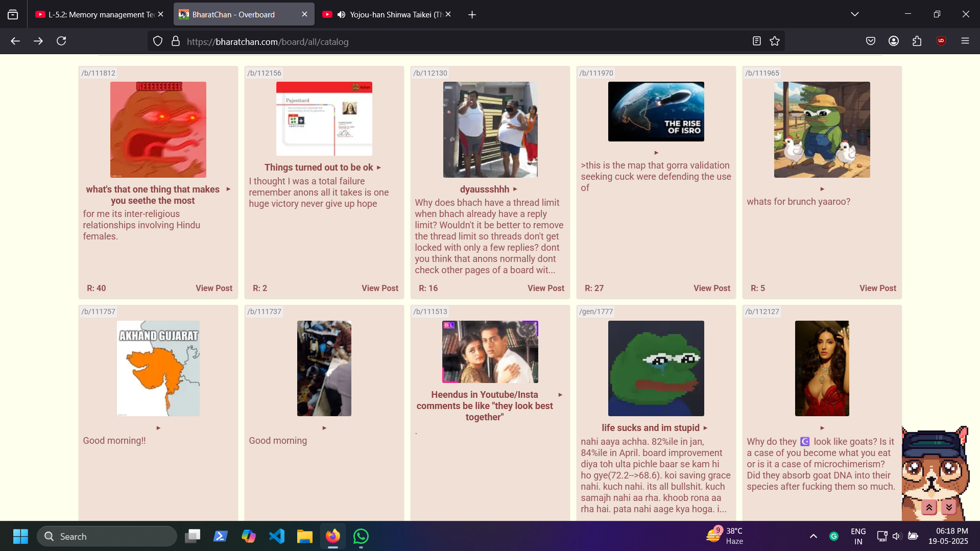
Task: Expand arrow under farmer Pepe image
Action: click(x=823, y=189)
